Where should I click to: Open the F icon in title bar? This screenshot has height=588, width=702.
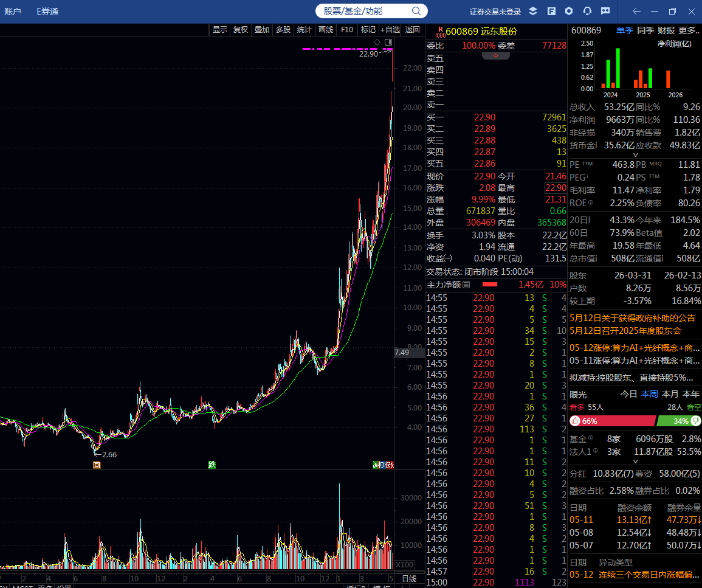tap(552, 11)
